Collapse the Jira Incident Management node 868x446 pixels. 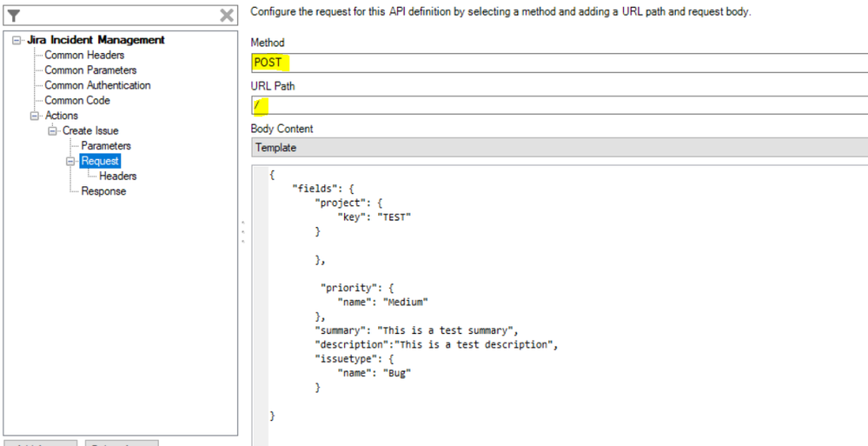tap(16, 40)
